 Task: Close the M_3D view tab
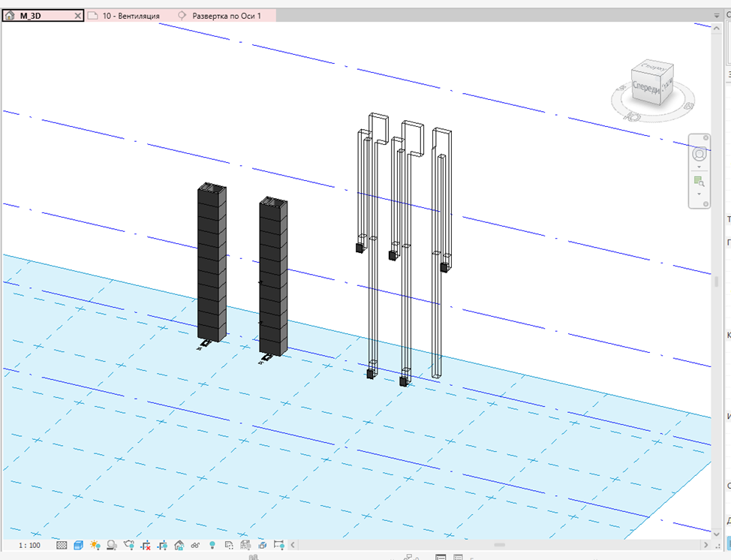[x=78, y=16]
